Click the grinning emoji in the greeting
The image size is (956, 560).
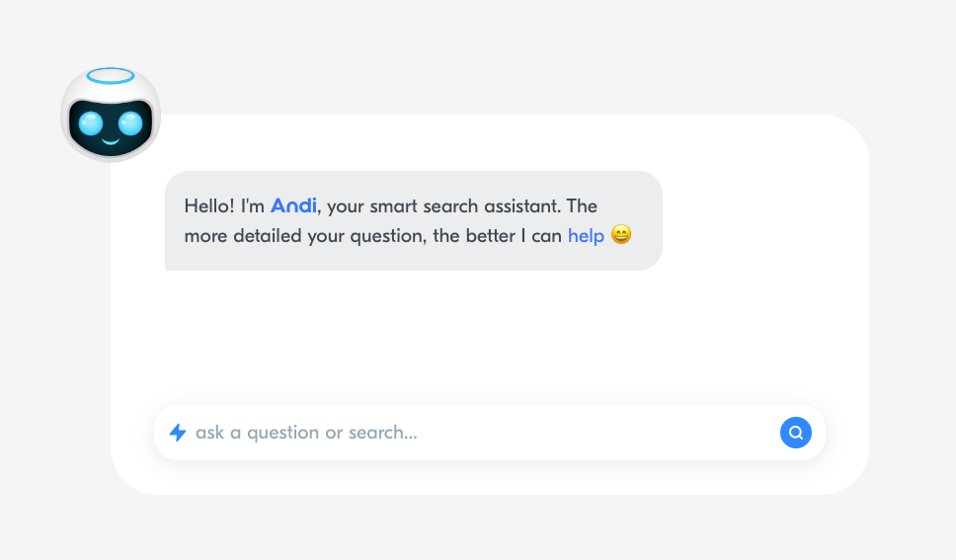pos(621,236)
